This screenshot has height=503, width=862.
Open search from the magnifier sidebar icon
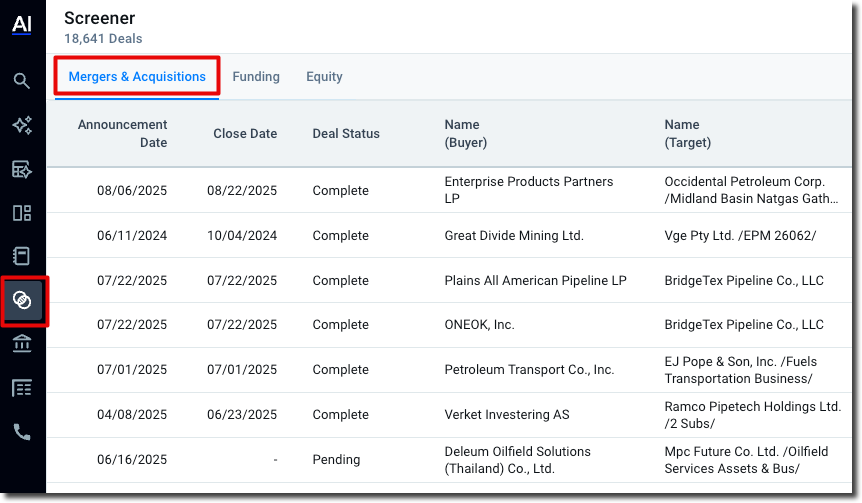pos(22,81)
